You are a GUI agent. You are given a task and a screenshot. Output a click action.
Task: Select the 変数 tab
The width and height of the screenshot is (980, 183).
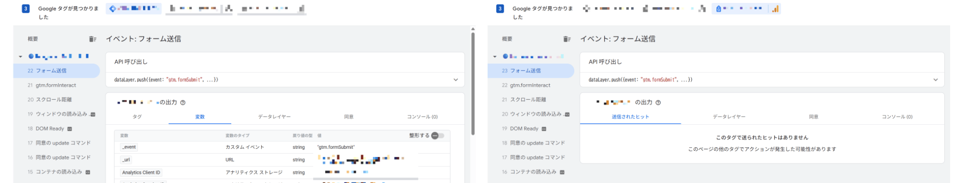click(200, 117)
